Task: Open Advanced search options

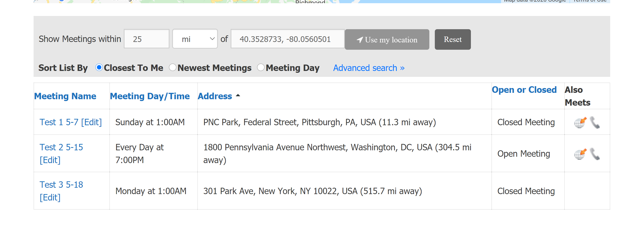Action: (x=369, y=68)
